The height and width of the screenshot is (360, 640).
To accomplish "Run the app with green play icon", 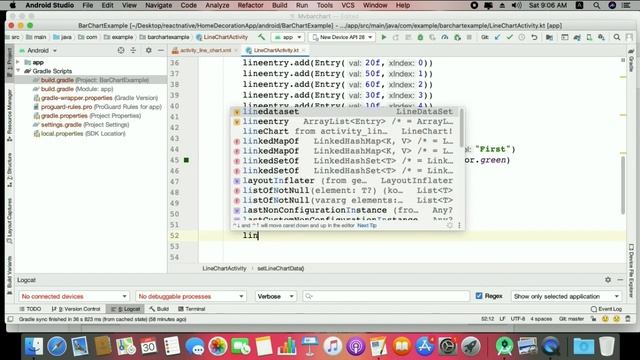I will [x=384, y=37].
